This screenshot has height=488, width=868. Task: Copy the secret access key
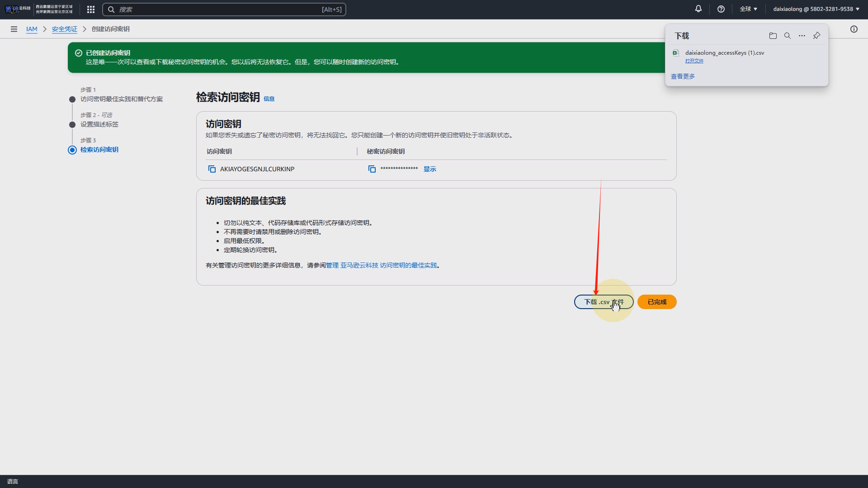(x=372, y=169)
